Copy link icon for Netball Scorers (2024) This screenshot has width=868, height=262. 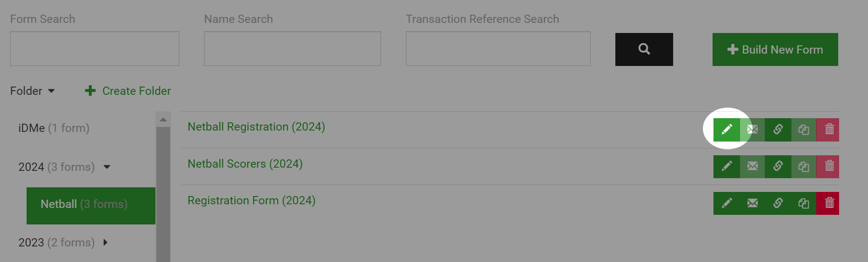pyautogui.click(x=778, y=166)
